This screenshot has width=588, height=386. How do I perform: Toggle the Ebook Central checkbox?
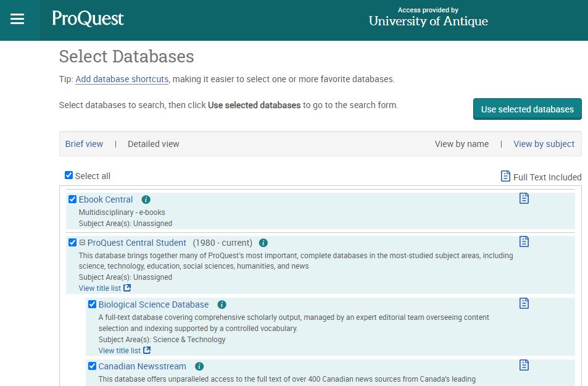click(72, 199)
